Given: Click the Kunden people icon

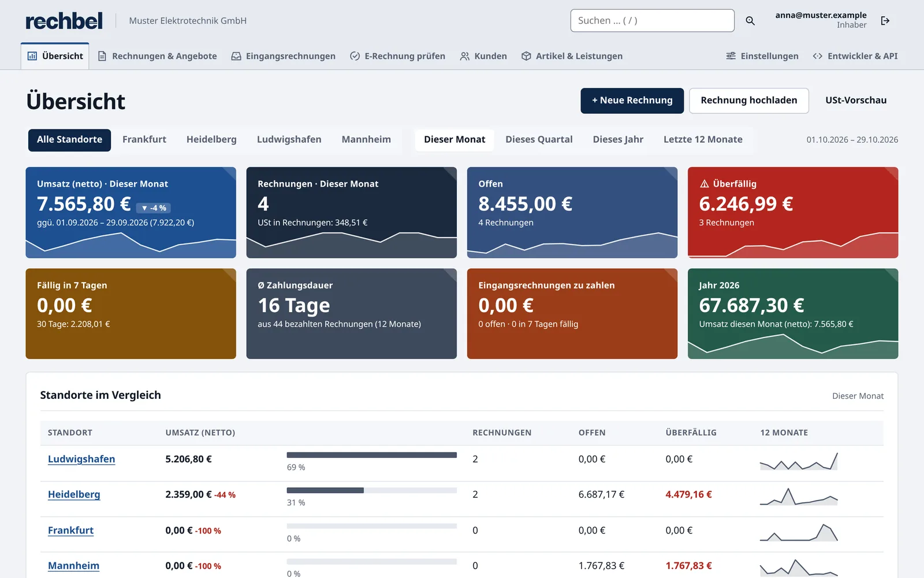Looking at the screenshot, I should (x=464, y=56).
